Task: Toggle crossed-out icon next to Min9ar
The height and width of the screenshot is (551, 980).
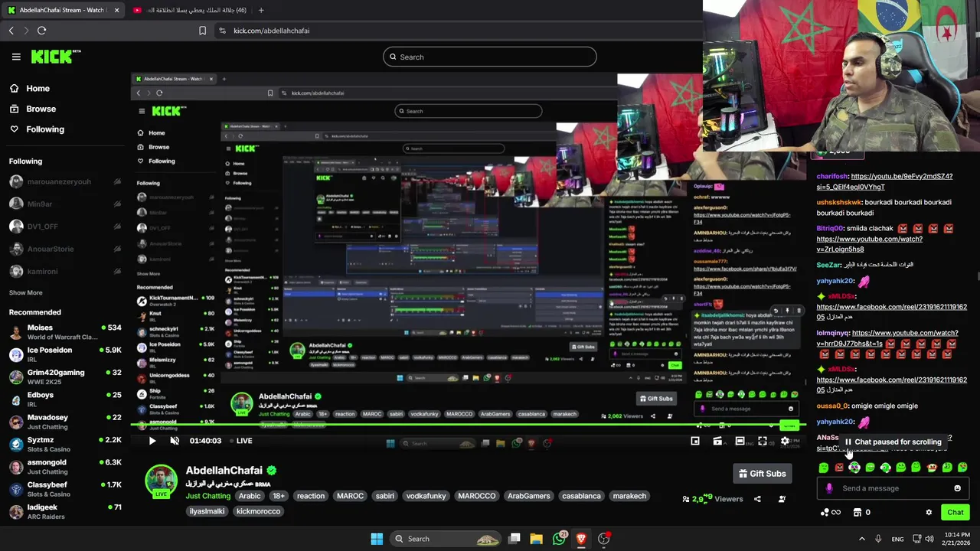Action: (117, 204)
